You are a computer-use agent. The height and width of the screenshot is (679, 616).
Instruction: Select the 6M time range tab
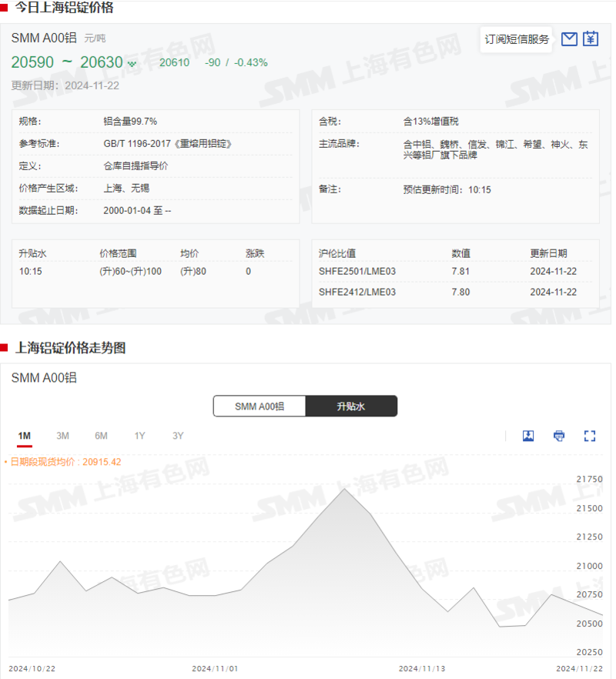(x=101, y=436)
